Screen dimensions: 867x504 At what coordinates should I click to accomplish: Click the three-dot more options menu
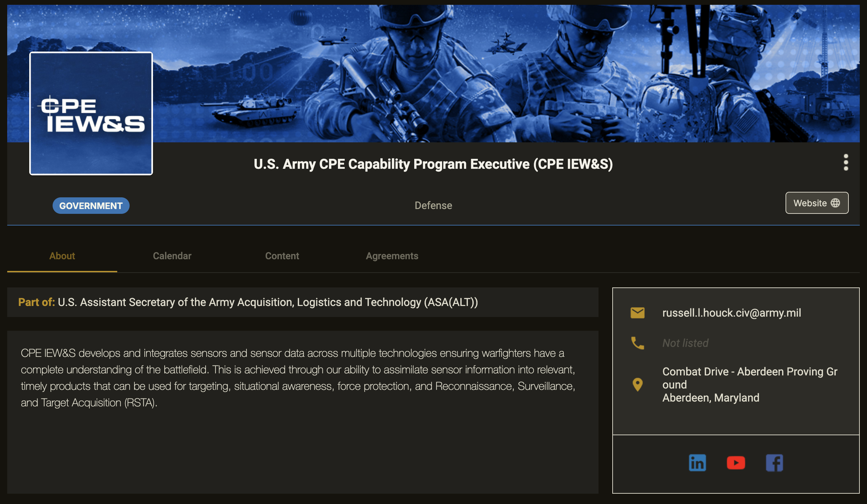tap(846, 162)
